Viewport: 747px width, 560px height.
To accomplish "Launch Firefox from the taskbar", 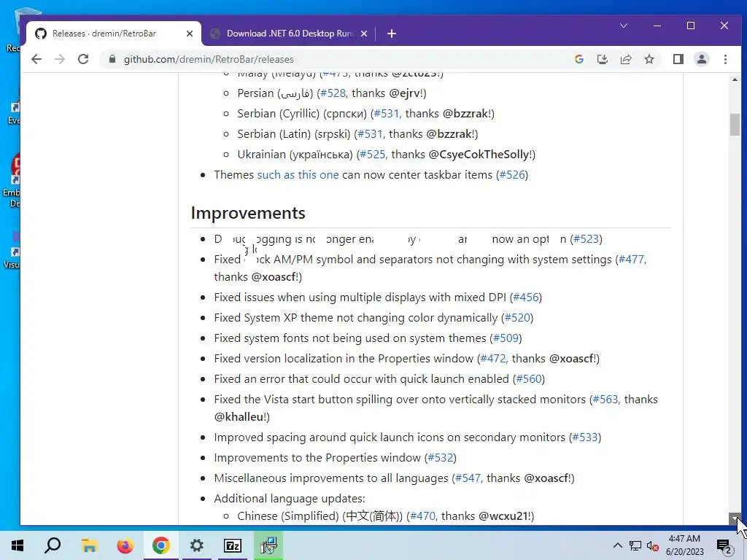I will pyautogui.click(x=125, y=545).
